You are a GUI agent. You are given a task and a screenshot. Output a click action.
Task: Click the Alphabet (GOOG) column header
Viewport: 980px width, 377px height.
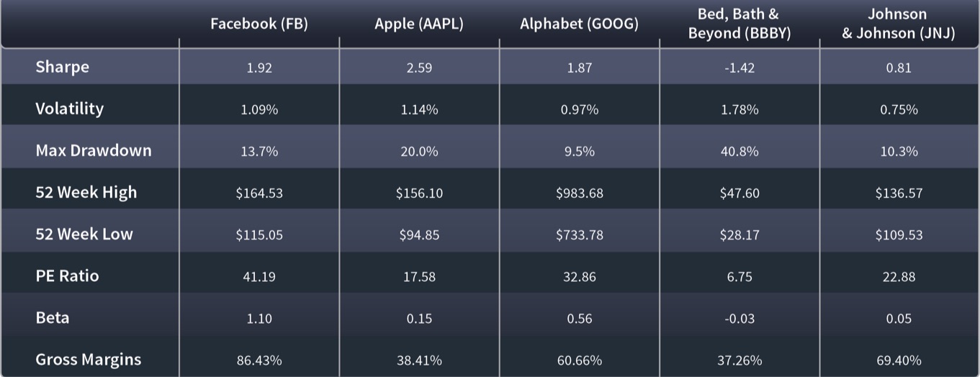pyautogui.click(x=579, y=24)
